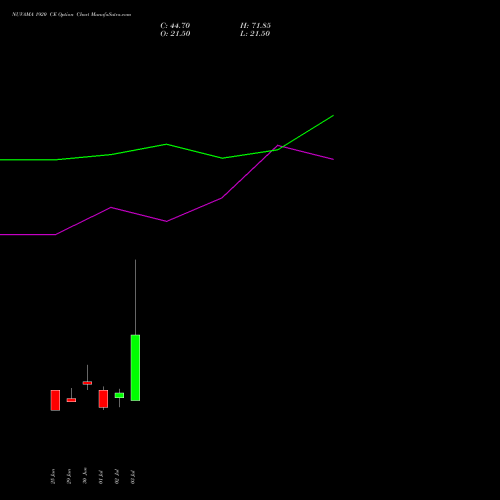Click the red candlestick above 28 Jun
The width and height of the screenshot is (500, 500).
[55, 400]
